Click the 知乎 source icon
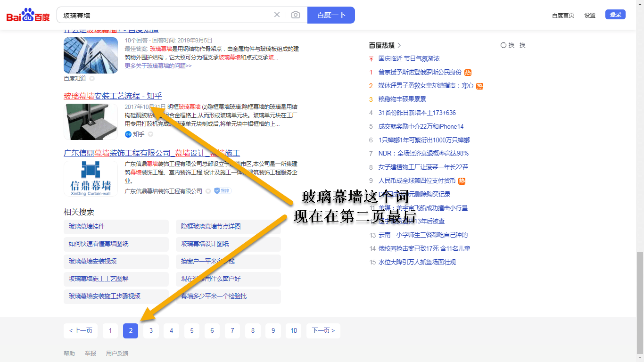644x362 pixels. click(x=128, y=134)
